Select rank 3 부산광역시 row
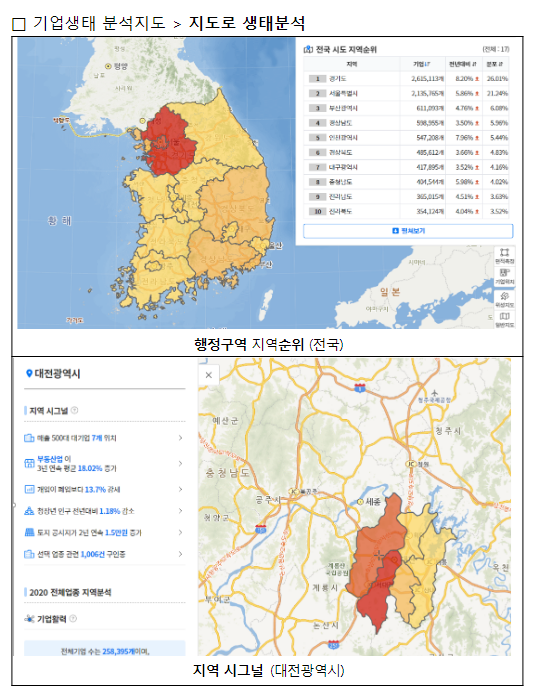 tap(406, 108)
